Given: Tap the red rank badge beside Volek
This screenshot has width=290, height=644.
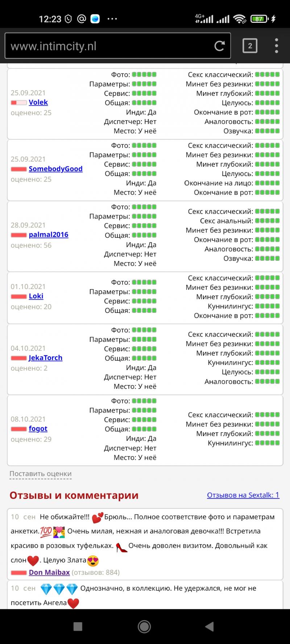Looking at the screenshot, I should coord(19,103).
